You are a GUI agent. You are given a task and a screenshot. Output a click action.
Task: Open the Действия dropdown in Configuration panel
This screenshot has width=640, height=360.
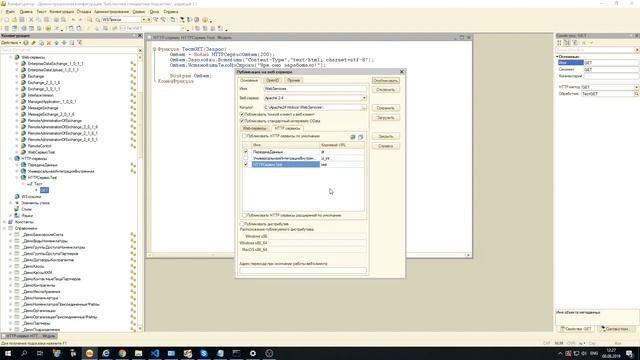coord(11,42)
